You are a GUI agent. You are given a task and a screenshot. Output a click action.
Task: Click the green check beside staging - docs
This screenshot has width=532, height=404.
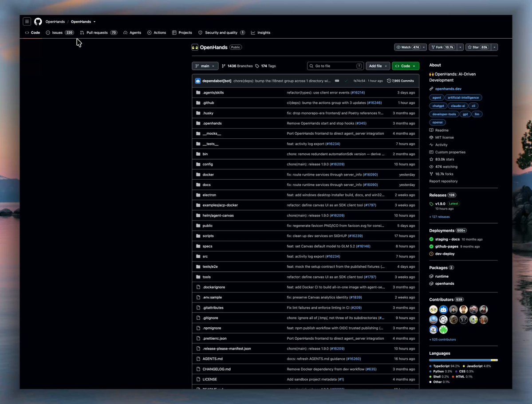(x=431, y=239)
